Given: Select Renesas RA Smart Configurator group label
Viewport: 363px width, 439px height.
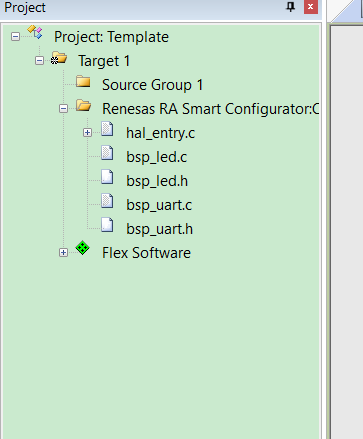Looking at the screenshot, I should click(x=211, y=109).
